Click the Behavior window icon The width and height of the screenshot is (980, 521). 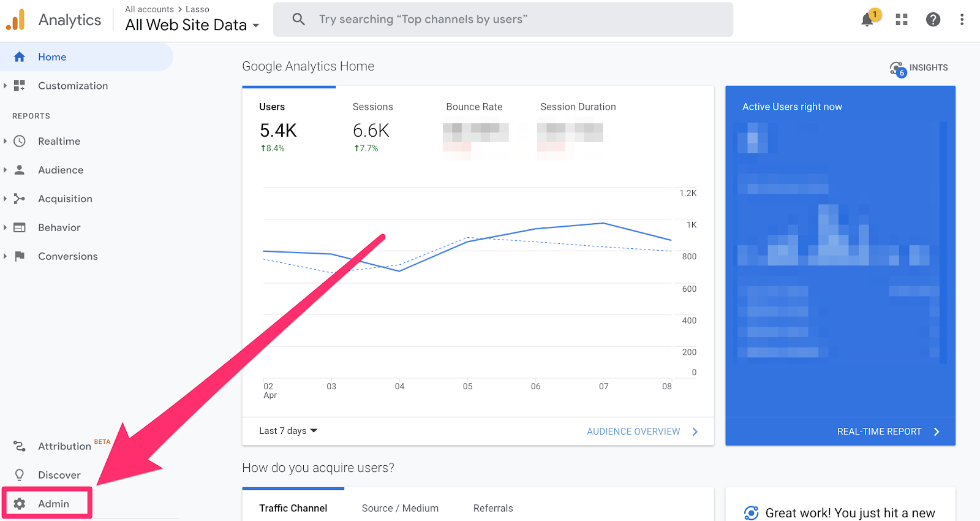[x=20, y=227]
